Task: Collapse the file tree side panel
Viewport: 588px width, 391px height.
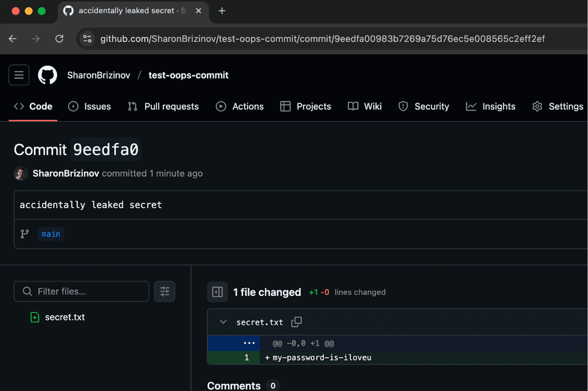Action: coord(217,292)
